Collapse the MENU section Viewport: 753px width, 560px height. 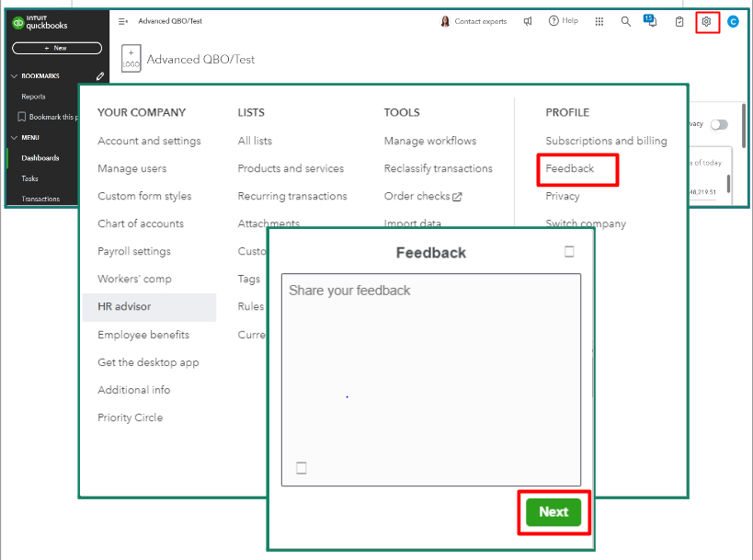tap(14, 137)
